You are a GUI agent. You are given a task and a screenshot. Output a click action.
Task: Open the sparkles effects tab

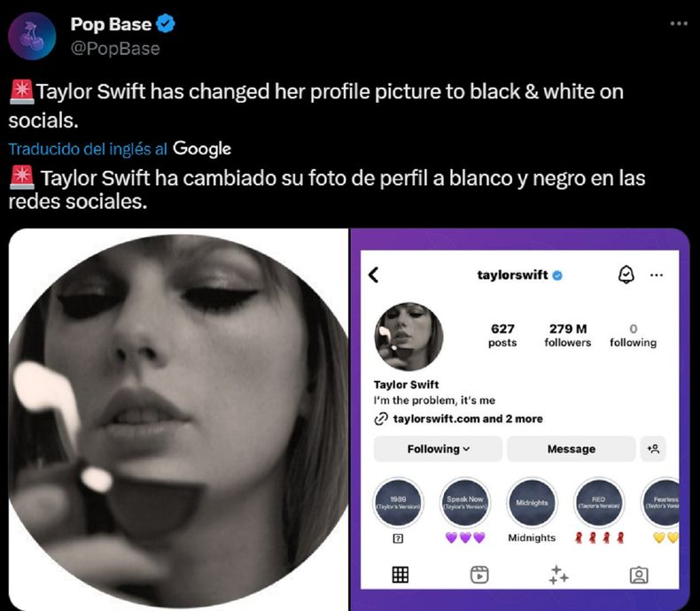pyautogui.click(x=558, y=575)
